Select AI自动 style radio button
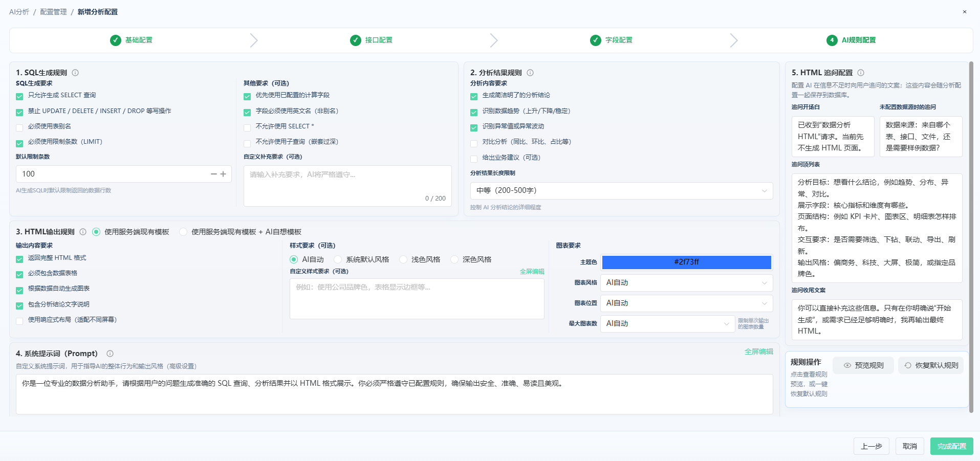 click(x=294, y=259)
